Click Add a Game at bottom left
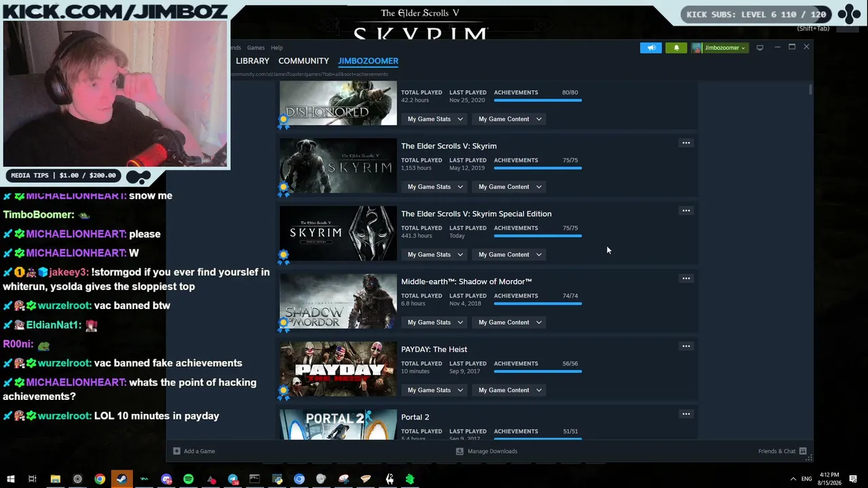 pyautogui.click(x=194, y=451)
